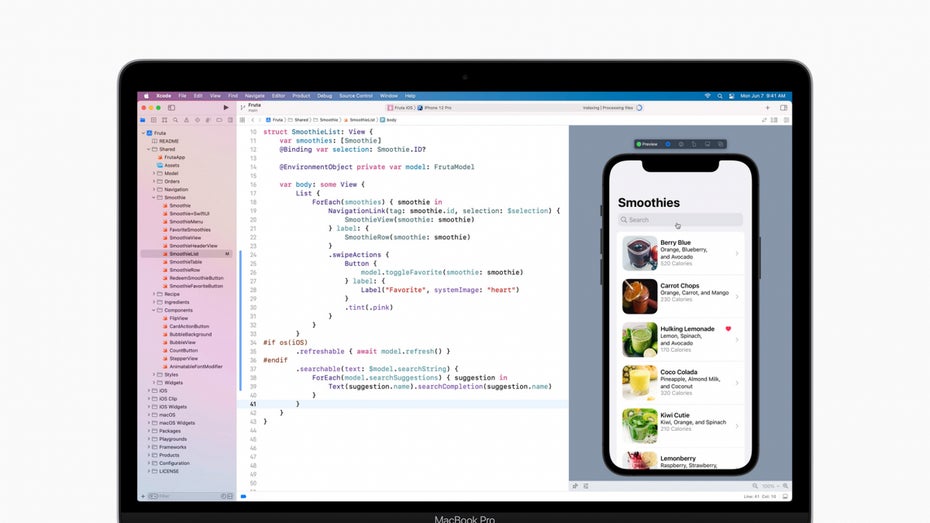Click the pin preview icon below canvas

[x=575, y=486]
